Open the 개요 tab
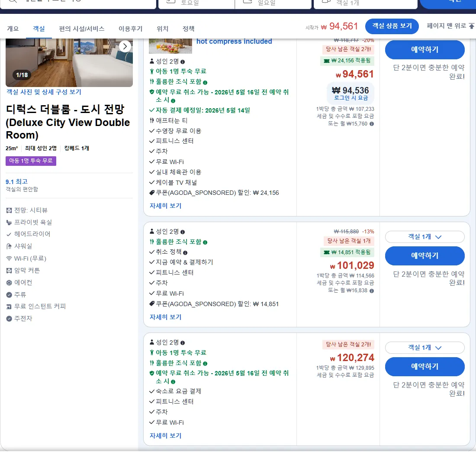Screen dimensions: 476x452 pos(13,29)
